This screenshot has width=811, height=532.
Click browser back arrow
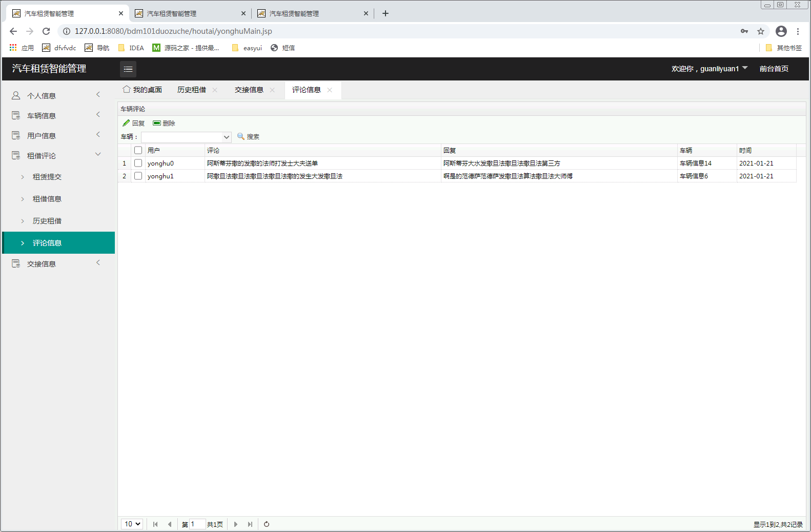13,31
